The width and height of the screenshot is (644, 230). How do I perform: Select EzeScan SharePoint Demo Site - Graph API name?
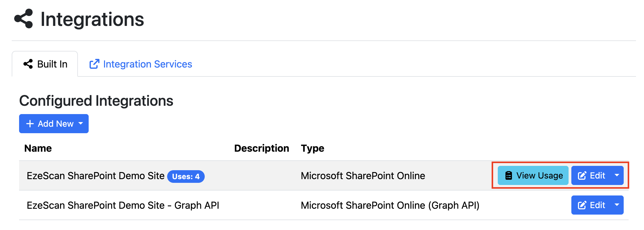123,205
